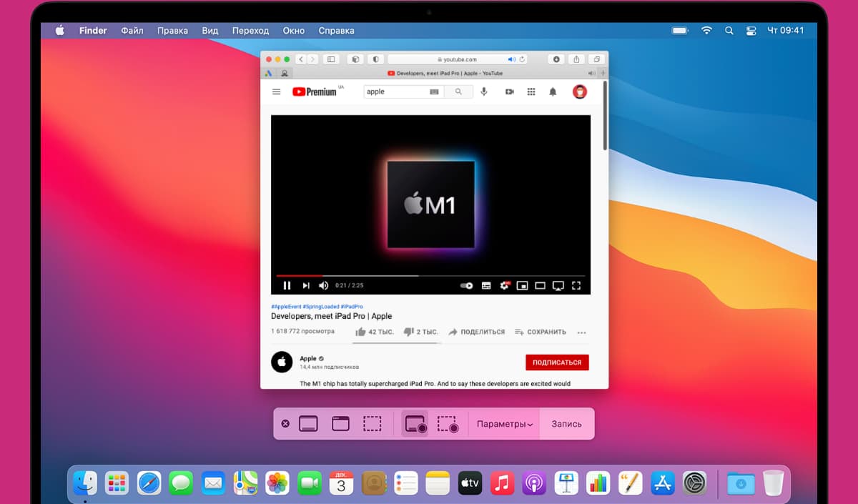Open the Параметры dropdown

[505, 424]
